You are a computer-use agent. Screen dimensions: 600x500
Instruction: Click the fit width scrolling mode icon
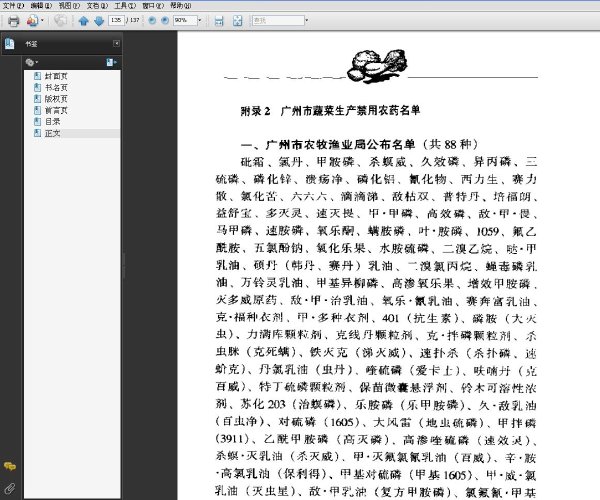[x=219, y=21]
